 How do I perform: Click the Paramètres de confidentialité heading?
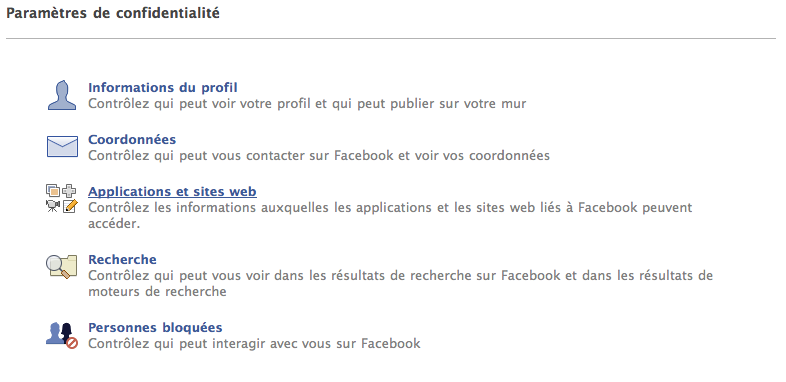(x=113, y=14)
